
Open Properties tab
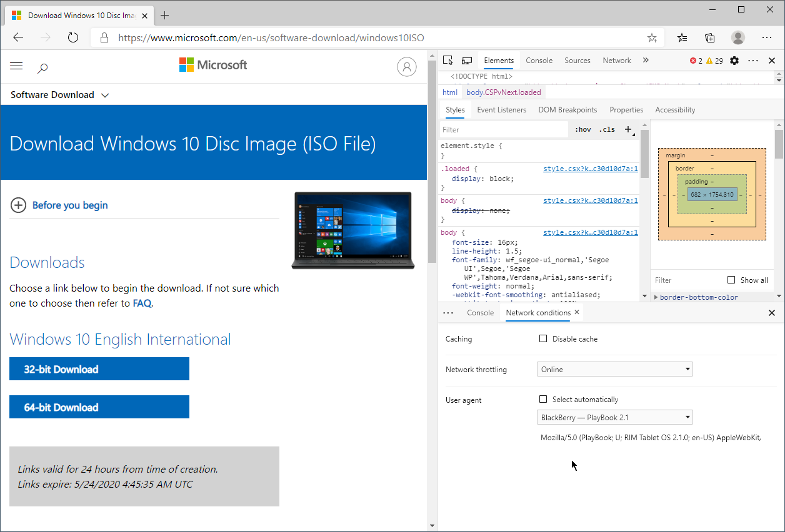(x=626, y=110)
